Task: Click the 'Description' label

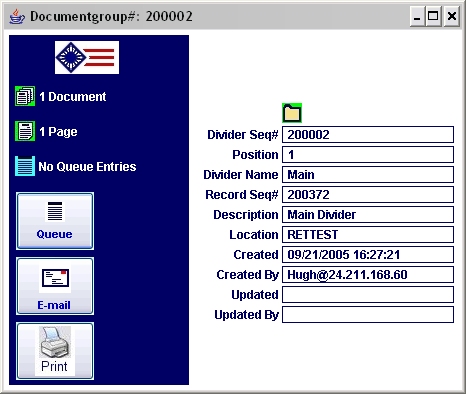Action: [x=246, y=215]
